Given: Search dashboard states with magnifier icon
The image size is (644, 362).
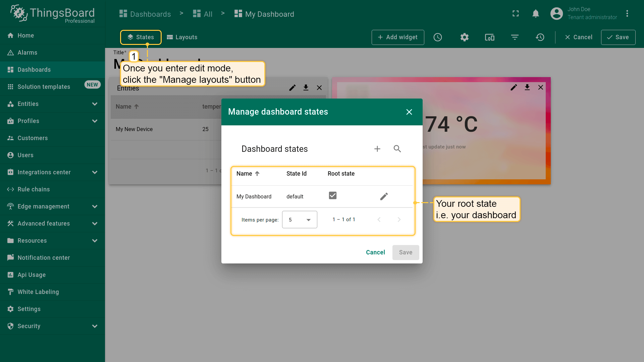Looking at the screenshot, I should [397, 149].
